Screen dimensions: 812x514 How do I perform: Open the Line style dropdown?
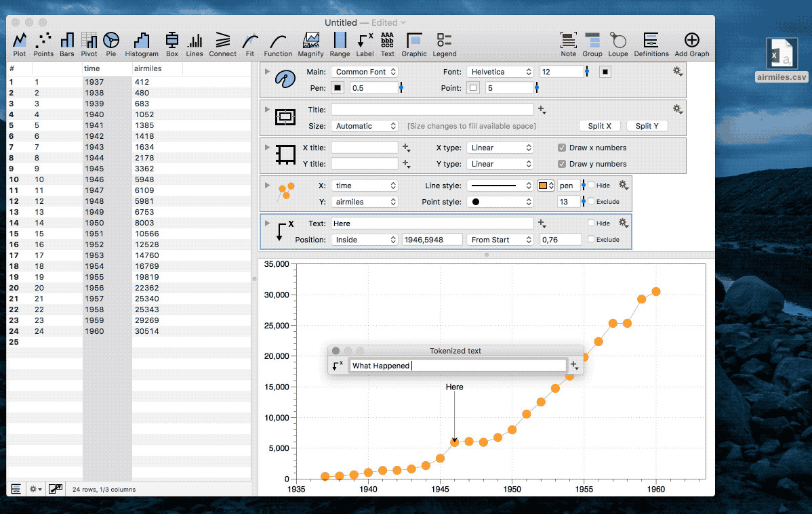pos(500,186)
